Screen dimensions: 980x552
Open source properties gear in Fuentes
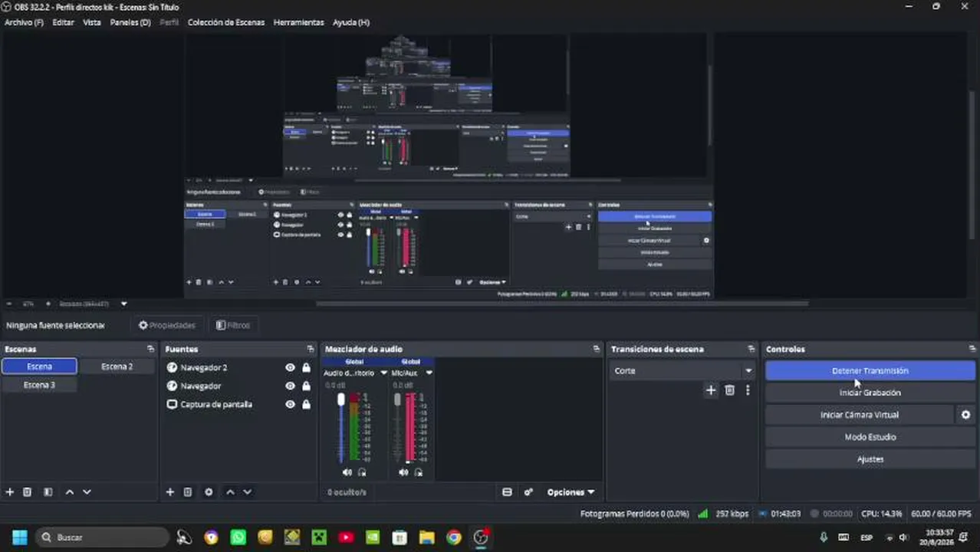click(209, 492)
